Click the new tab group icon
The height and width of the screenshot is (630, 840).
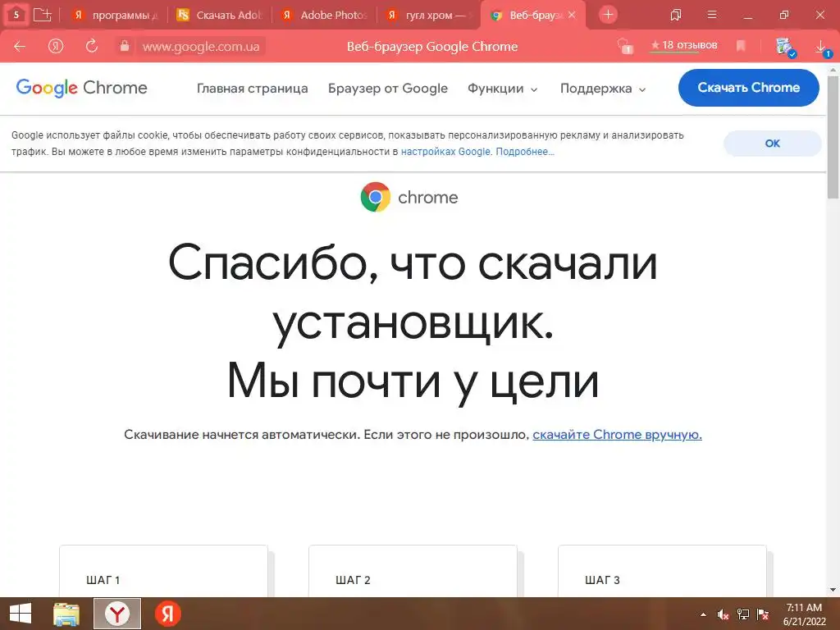[x=42, y=15]
